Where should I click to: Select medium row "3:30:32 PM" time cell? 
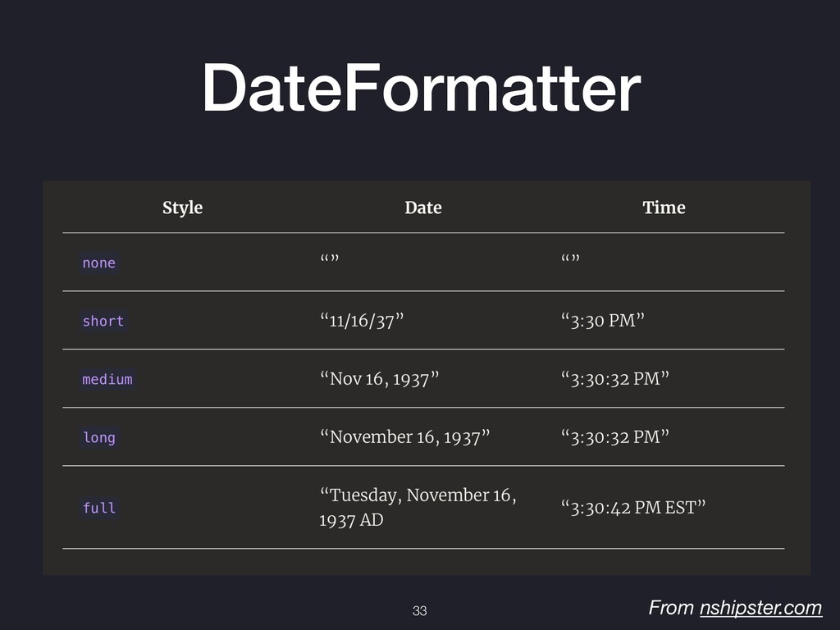coord(615,379)
